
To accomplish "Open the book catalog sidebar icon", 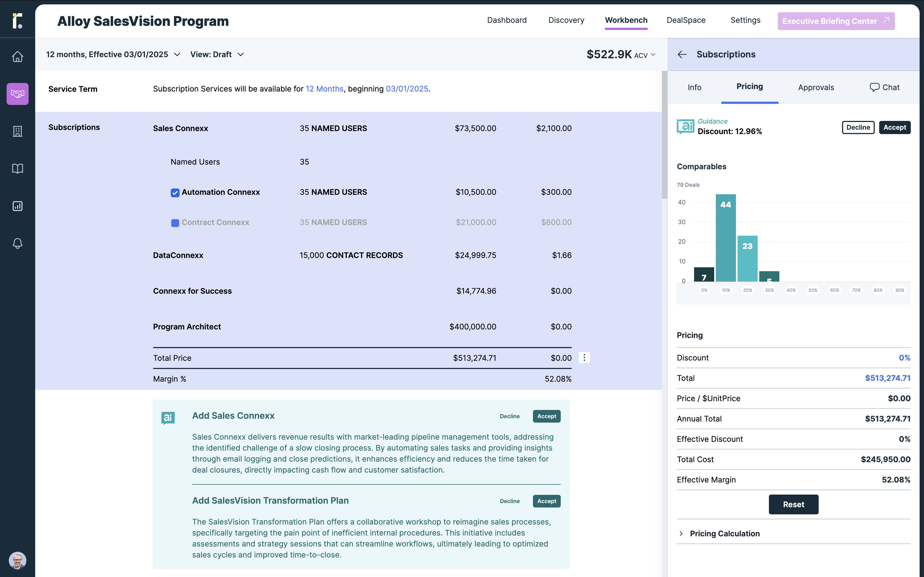I will 18,169.
